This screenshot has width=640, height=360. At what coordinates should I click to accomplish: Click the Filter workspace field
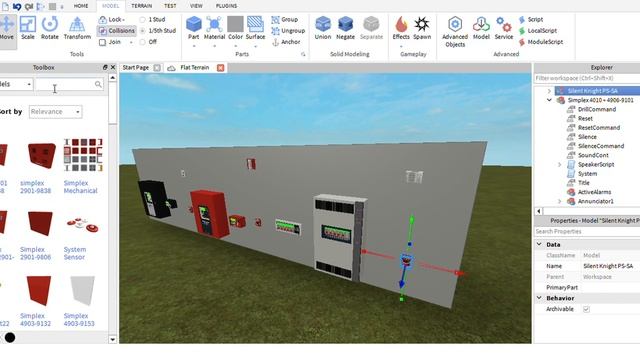coord(587,78)
